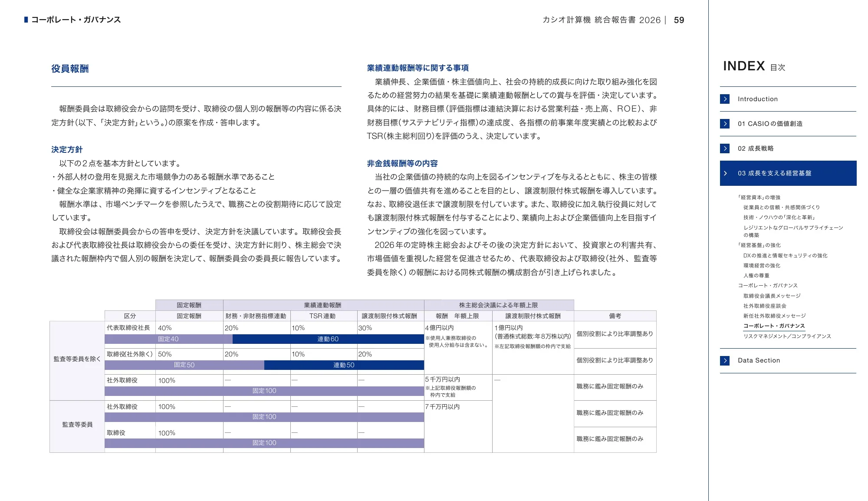The height and width of the screenshot is (501, 868).
Task: Go to 環境経営の強化 page
Action: tap(762, 266)
